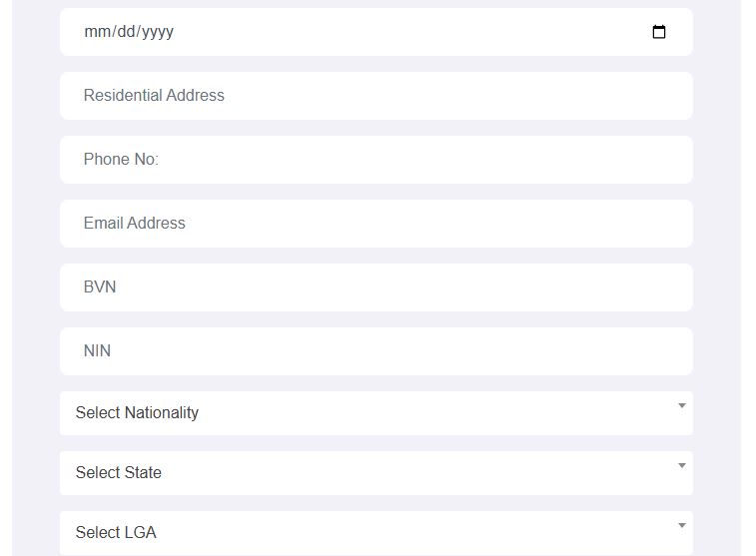Focus the Residential Address text field
The height and width of the screenshot is (556, 756).
(377, 96)
